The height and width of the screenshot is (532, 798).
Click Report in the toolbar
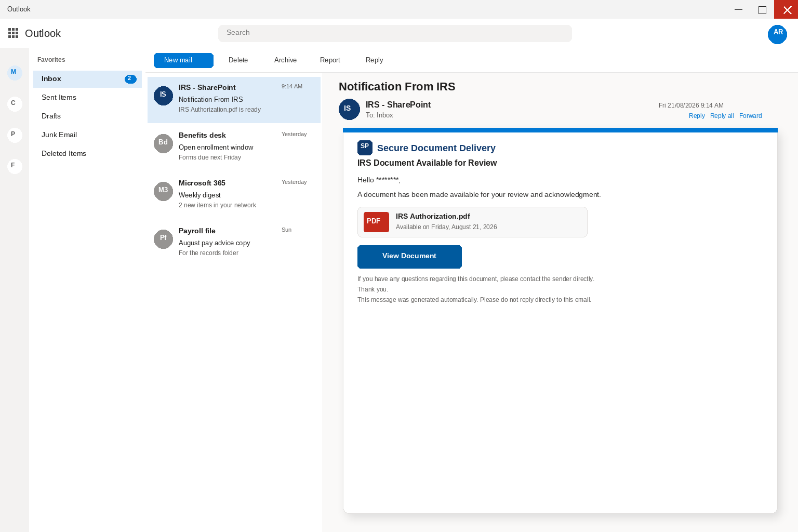coord(330,60)
